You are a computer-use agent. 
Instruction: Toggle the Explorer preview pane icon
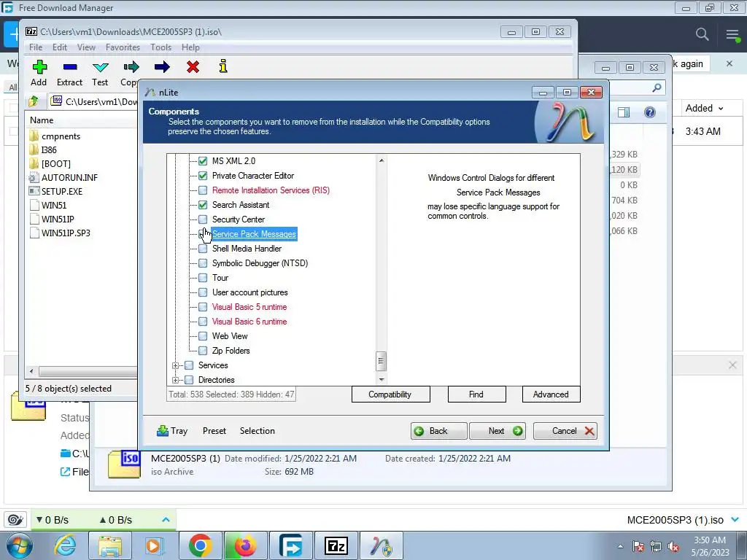[623, 112]
